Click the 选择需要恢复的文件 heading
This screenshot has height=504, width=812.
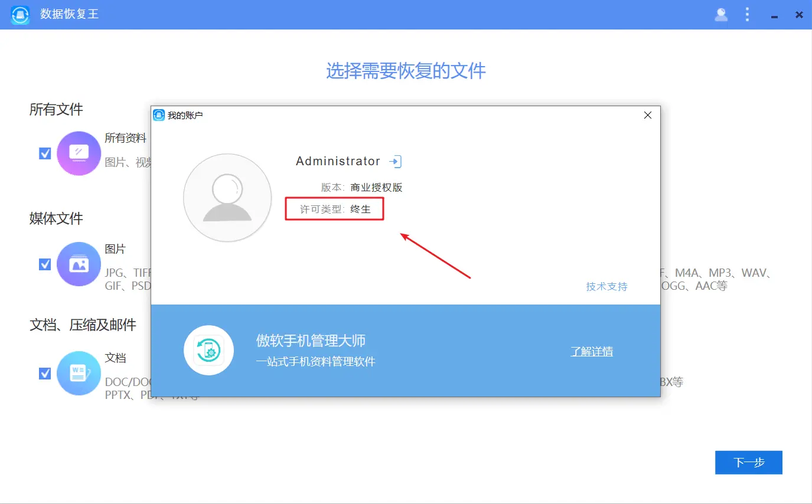[406, 71]
